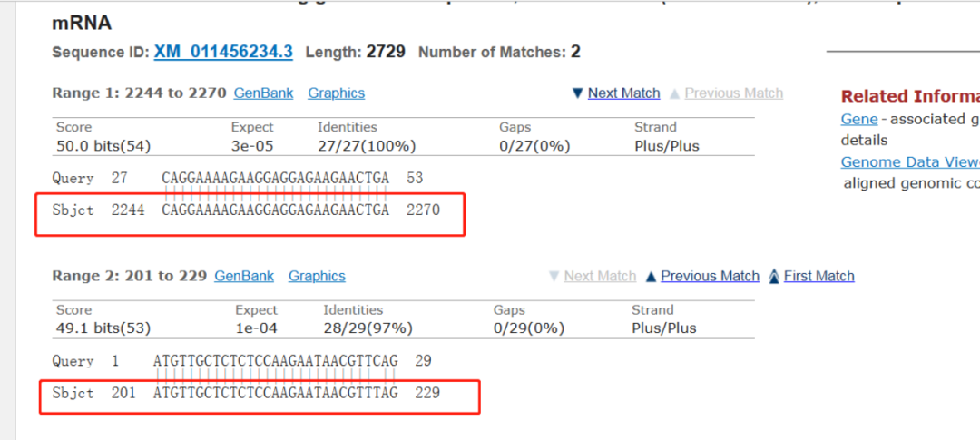
Task: Click the Sbjct sequence starting at 2244
Action: 276,210
